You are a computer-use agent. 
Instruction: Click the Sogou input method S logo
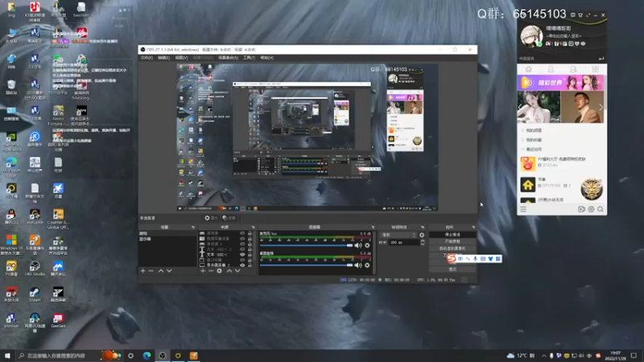[452, 258]
